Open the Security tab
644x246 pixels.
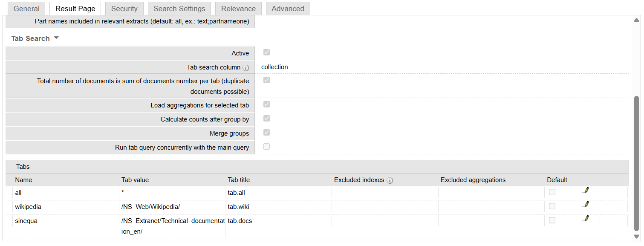point(124,9)
